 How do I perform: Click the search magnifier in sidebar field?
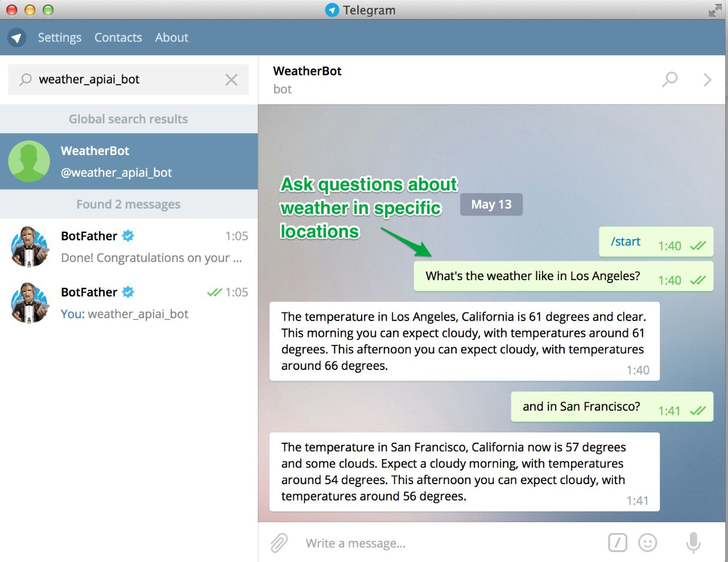26,80
